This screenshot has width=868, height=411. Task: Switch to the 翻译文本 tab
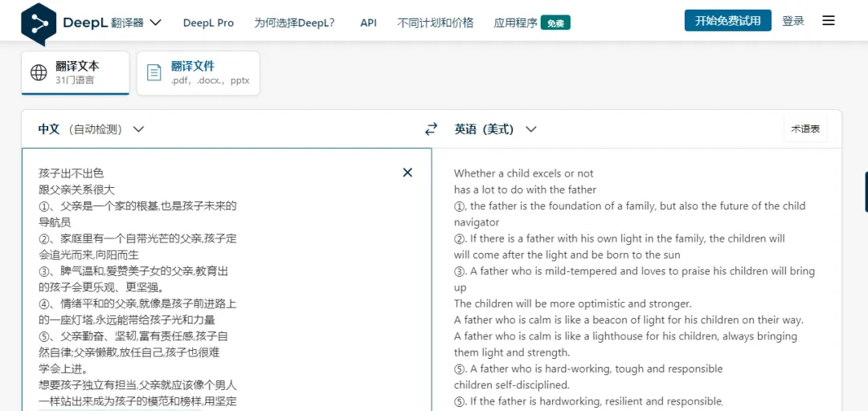[76, 73]
